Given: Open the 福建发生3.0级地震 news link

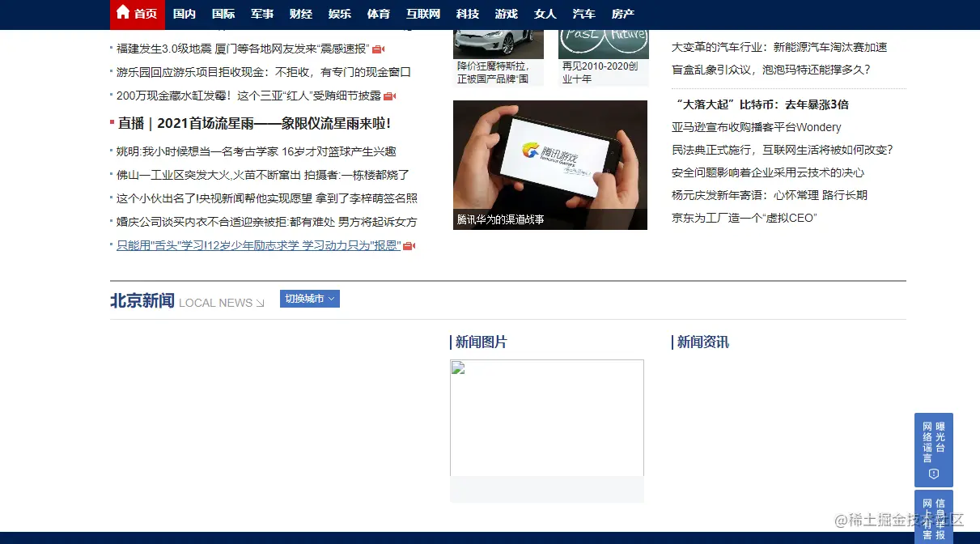Looking at the screenshot, I should coord(243,49).
